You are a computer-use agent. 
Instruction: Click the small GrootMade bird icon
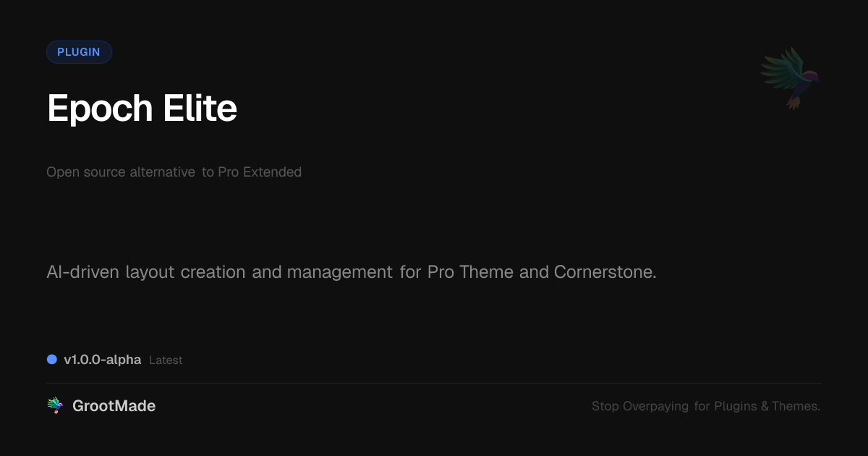point(55,406)
